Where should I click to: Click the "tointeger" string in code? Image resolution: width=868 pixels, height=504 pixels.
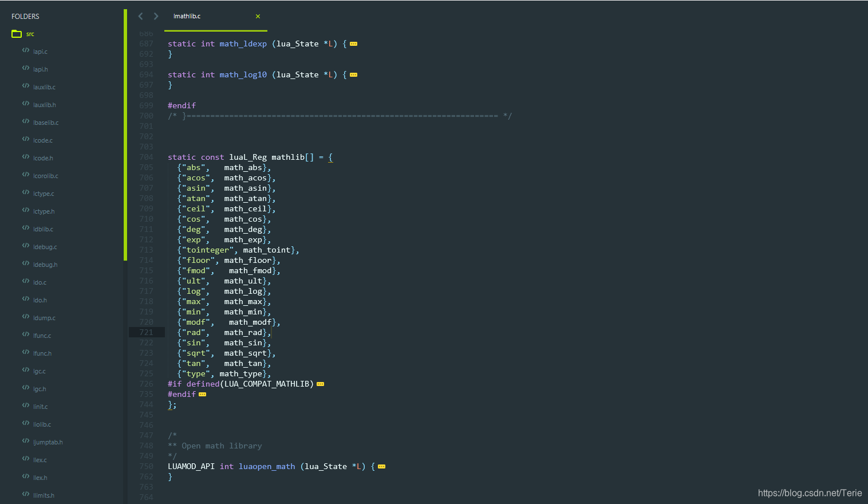tap(208, 250)
